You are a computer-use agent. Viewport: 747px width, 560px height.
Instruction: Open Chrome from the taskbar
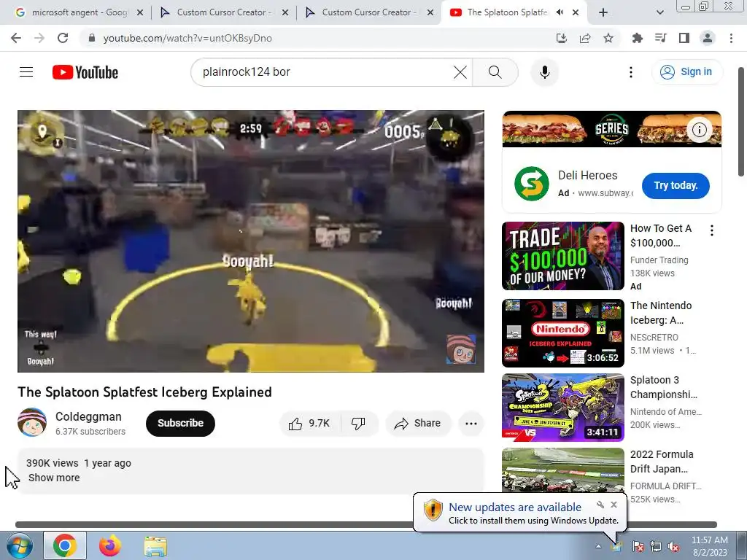tap(65, 545)
